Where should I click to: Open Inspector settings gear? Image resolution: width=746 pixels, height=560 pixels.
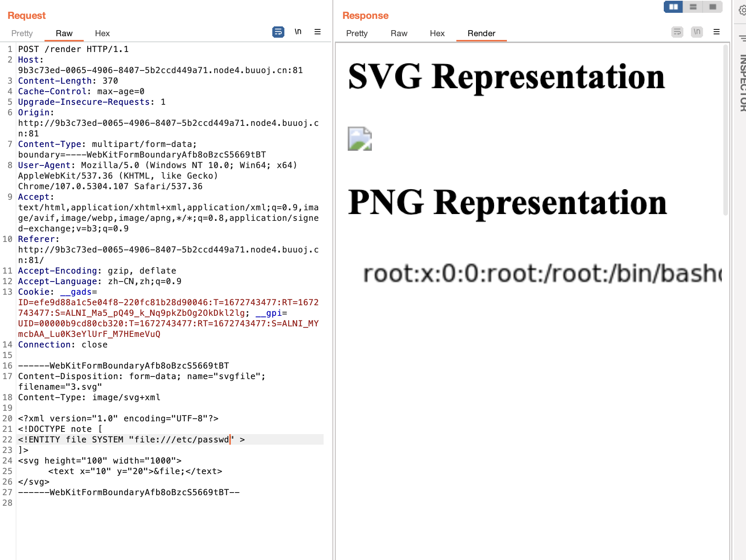[x=742, y=10]
